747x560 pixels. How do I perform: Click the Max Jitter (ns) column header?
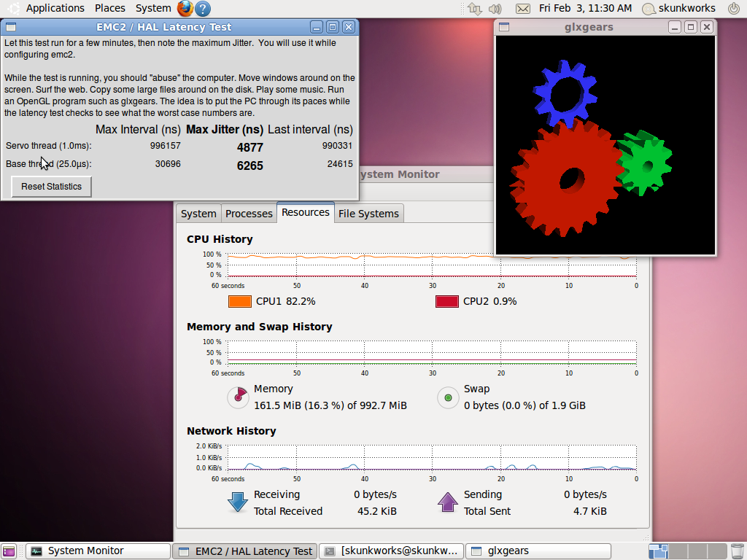click(225, 130)
